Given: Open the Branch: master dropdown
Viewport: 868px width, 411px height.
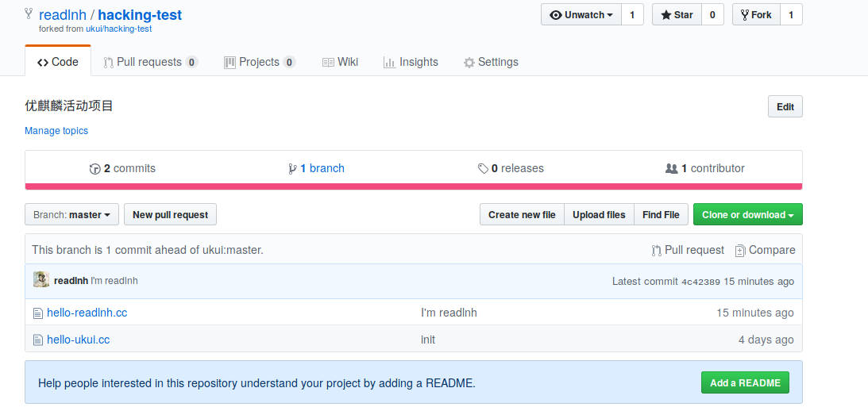Looking at the screenshot, I should tap(72, 215).
